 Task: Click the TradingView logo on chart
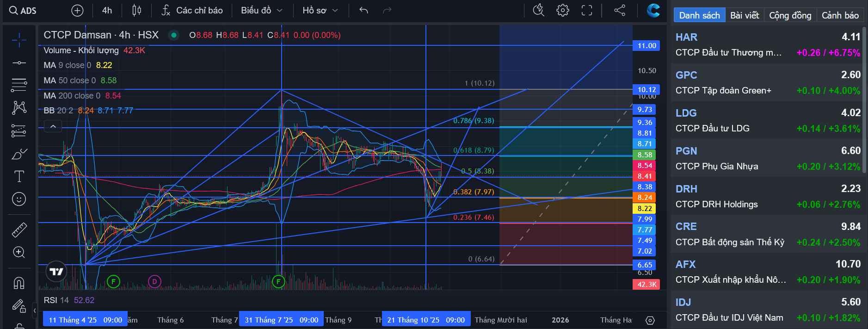(x=56, y=272)
